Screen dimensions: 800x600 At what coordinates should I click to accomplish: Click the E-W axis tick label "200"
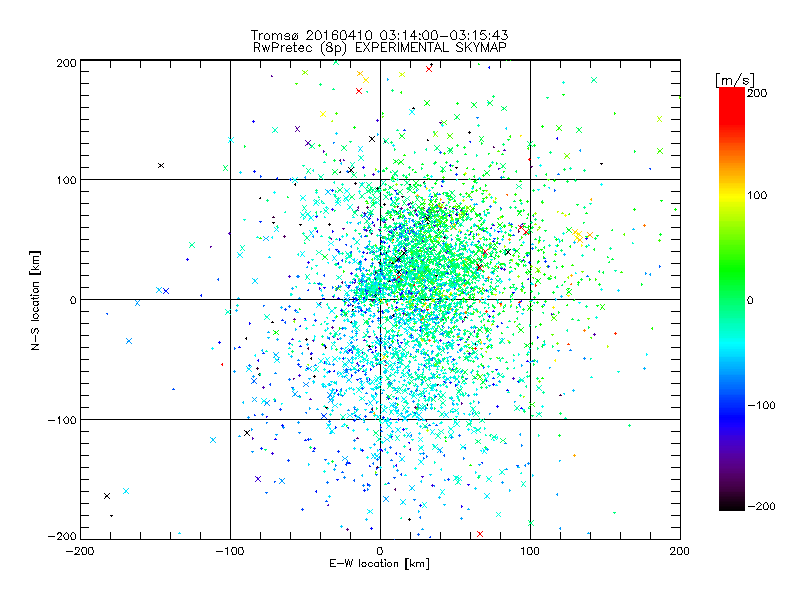click(x=680, y=551)
